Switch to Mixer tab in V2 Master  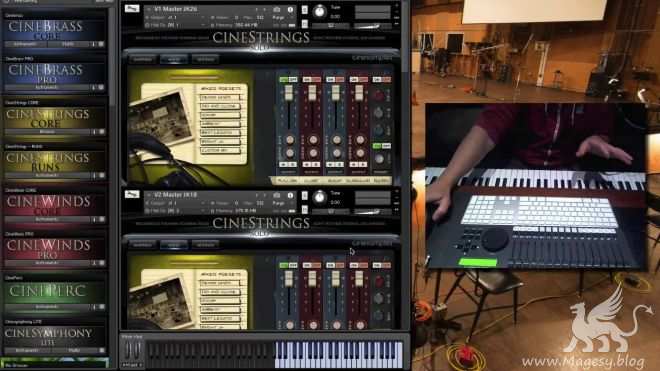[x=174, y=245]
